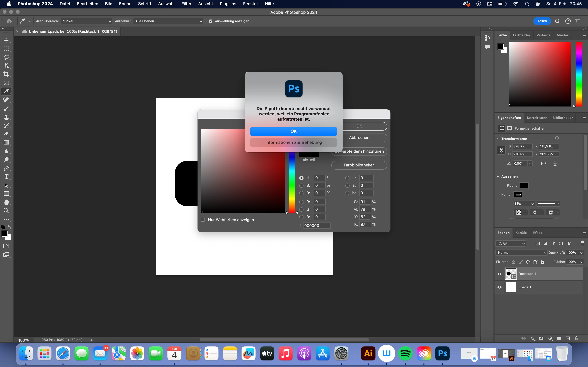Select the S saturation radio button
This screenshot has width=588, height=367.
[301, 185]
